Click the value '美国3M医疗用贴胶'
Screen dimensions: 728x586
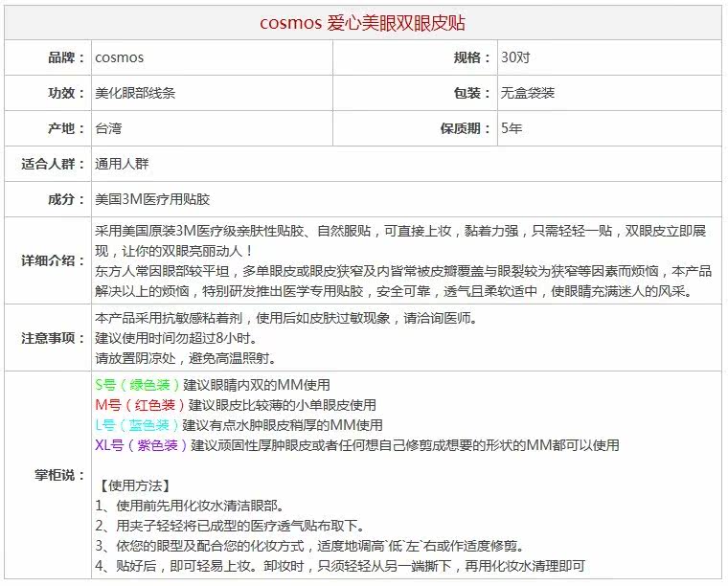tap(152, 199)
